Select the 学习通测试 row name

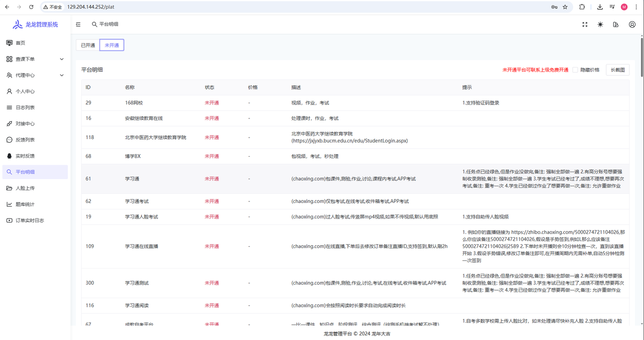pyautogui.click(x=137, y=283)
